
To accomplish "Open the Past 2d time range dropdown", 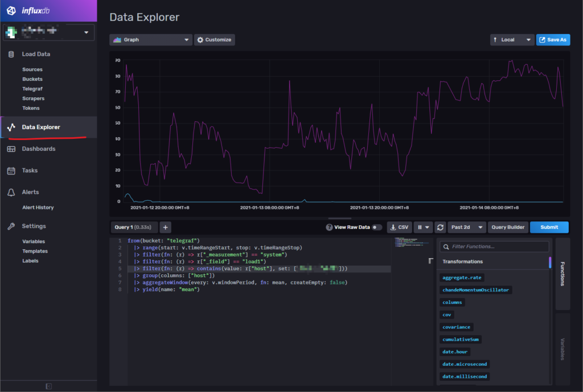I will pos(466,227).
